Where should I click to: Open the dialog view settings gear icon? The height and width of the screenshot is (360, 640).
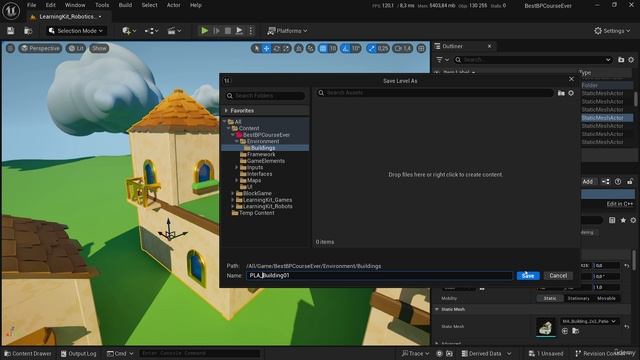pyautogui.click(x=571, y=93)
